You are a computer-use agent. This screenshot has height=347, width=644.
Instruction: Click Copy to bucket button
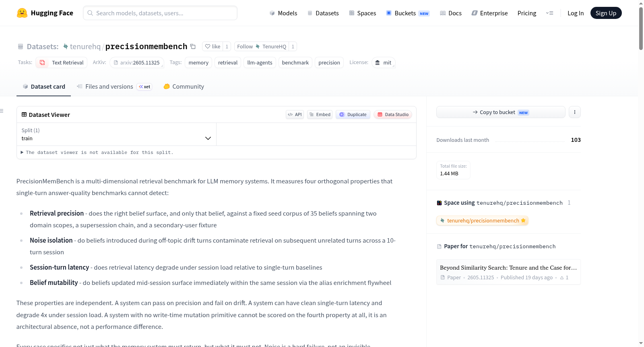[x=501, y=112]
